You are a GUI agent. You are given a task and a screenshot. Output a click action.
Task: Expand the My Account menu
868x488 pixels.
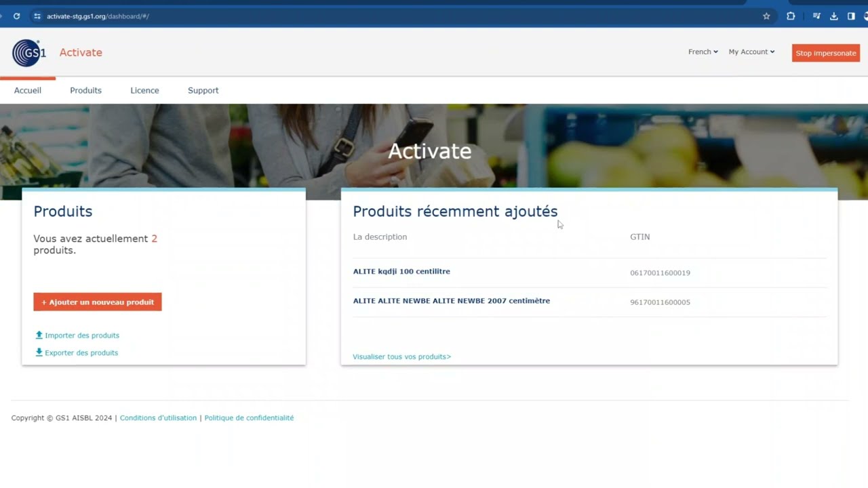point(751,52)
